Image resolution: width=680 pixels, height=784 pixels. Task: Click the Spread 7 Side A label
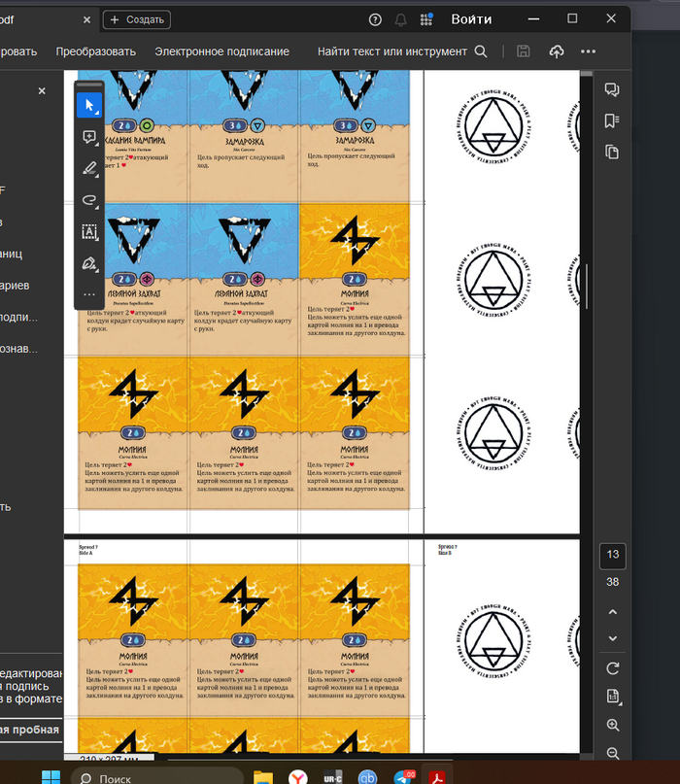pyautogui.click(x=88, y=550)
